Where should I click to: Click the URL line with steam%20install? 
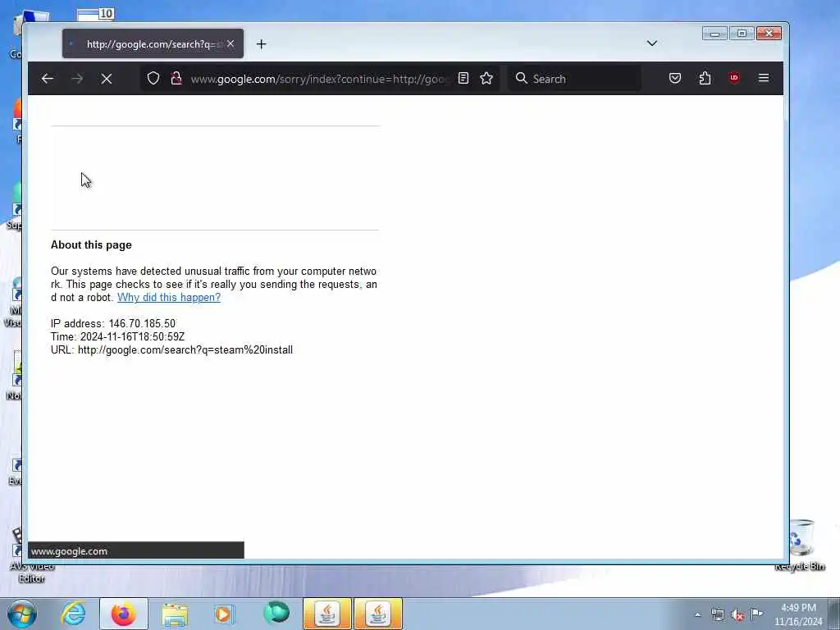coord(171,349)
